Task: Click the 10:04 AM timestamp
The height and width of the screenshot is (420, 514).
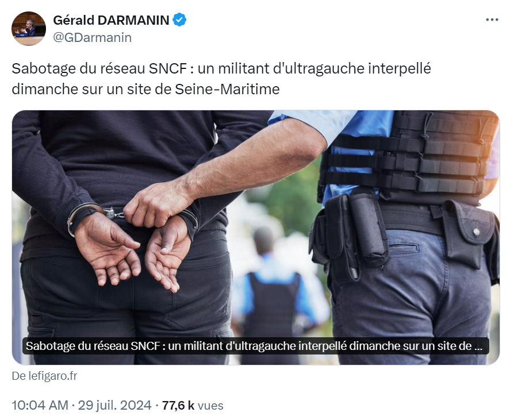Action: [x=40, y=405]
